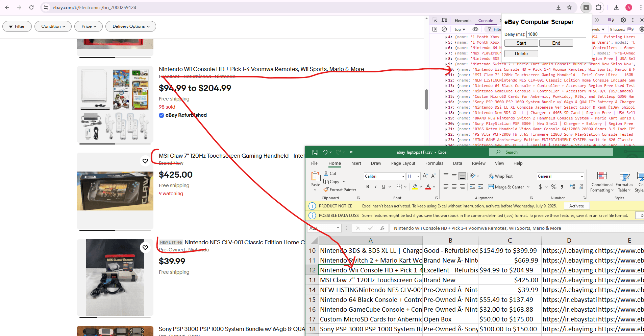Open Conditional Formatting dropdown in Excel
The image size is (644, 336).
pyautogui.click(x=602, y=182)
